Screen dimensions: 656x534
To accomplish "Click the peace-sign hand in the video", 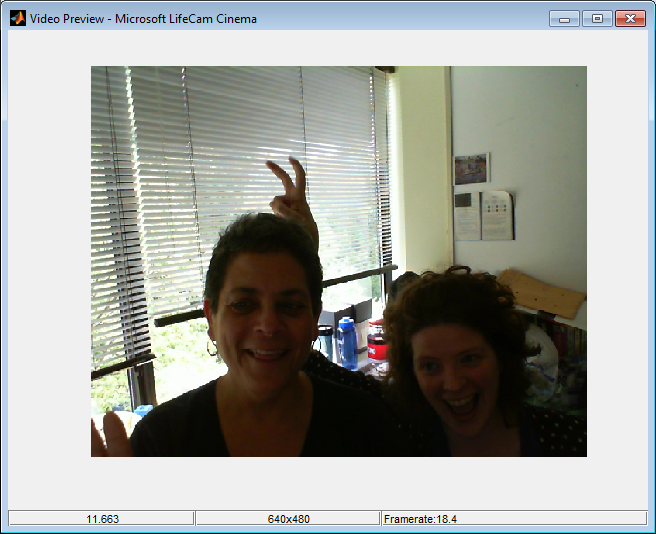I will click(291, 195).
